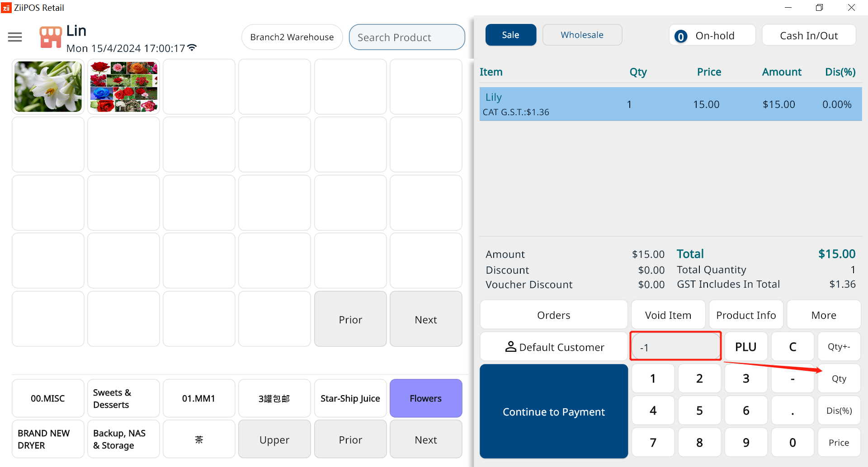Open the Branch2 Warehouse selector

pos(292,37)
